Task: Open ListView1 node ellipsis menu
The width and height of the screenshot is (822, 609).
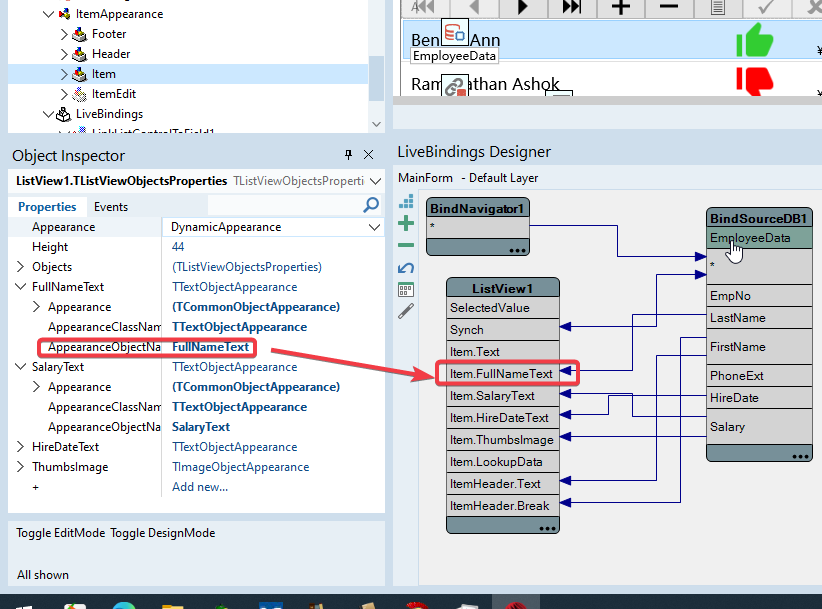Action: [x=547, y=528]
